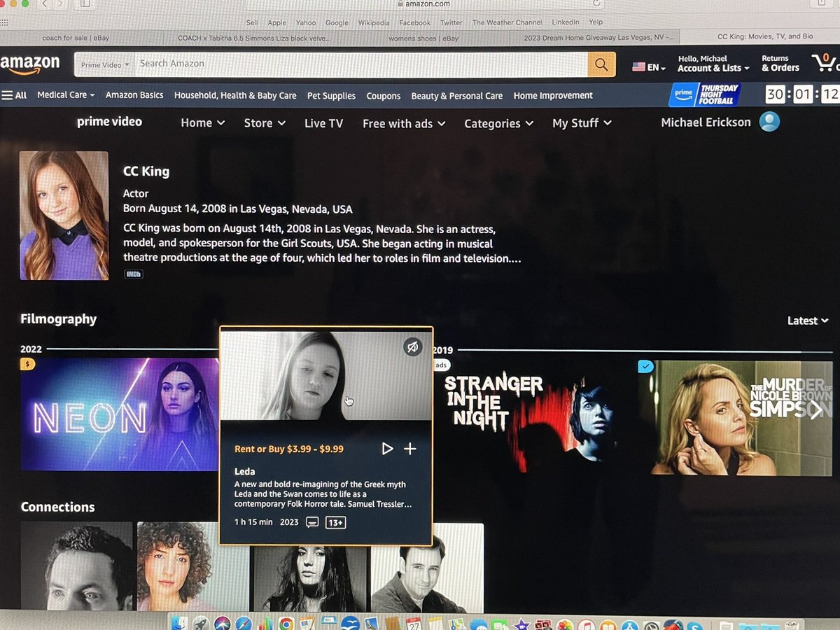
Task: Open Safari from the Dock
Action: (243, 623)
